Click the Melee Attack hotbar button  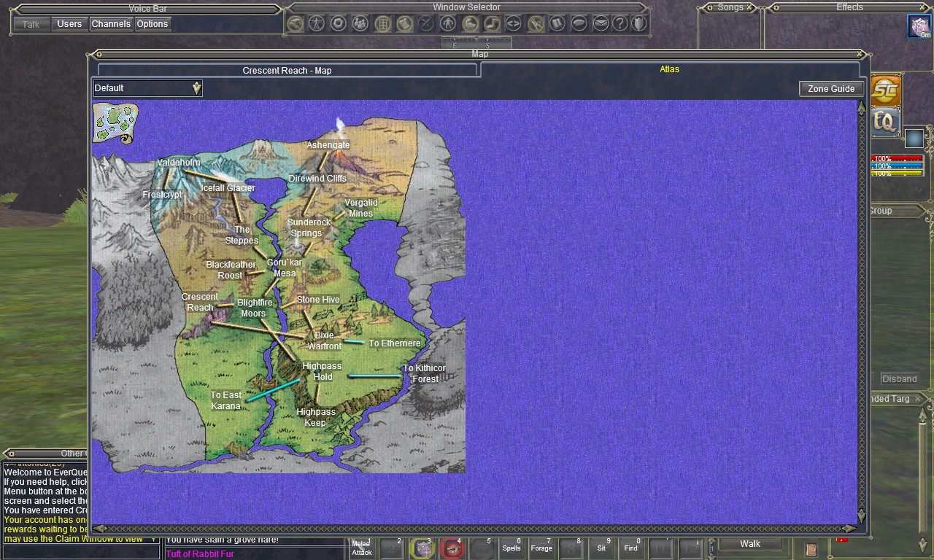(362, 548)
